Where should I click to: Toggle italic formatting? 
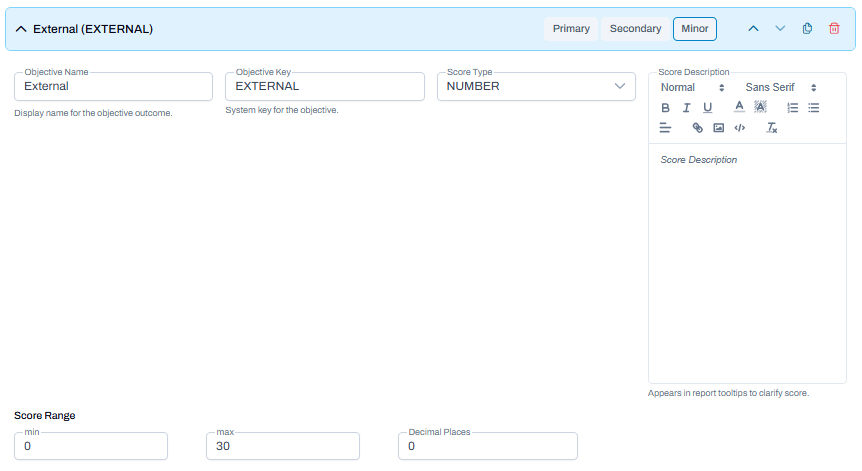pos(686,108)
